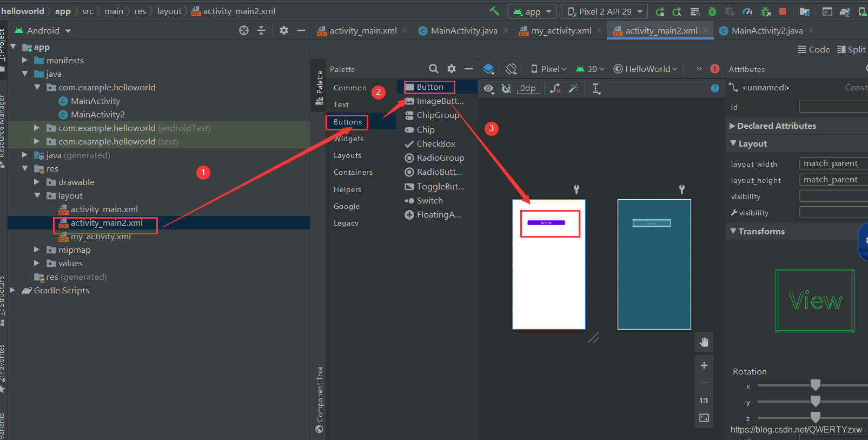Click the green Debug app bug icon

click(712, 11)
